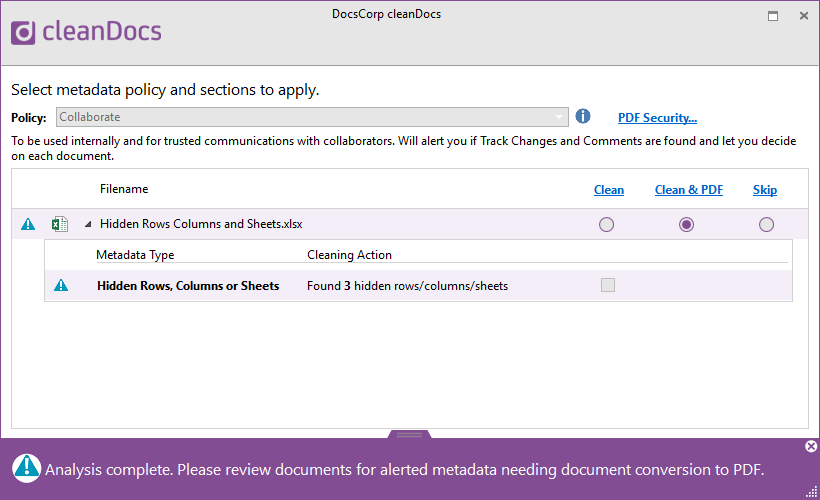Collapse the Hidden Rows Columns and Sheets.xlsx details
820x500 pixels.
(88, 224)
